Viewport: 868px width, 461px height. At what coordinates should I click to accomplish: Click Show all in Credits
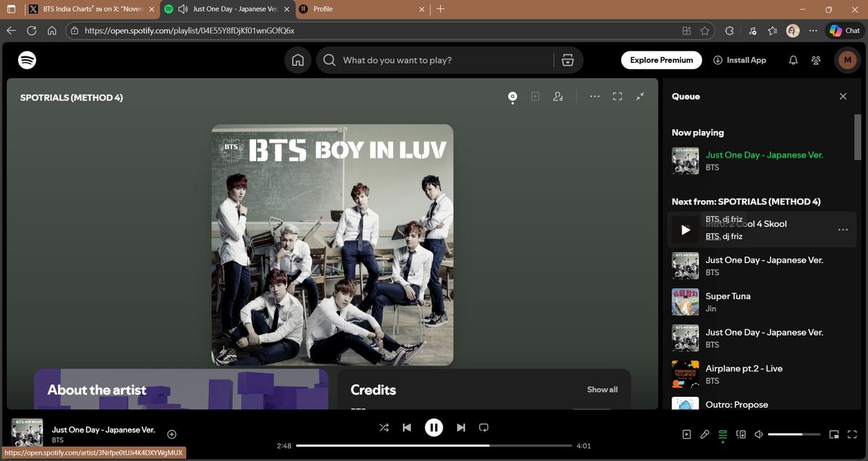(602, 389)
